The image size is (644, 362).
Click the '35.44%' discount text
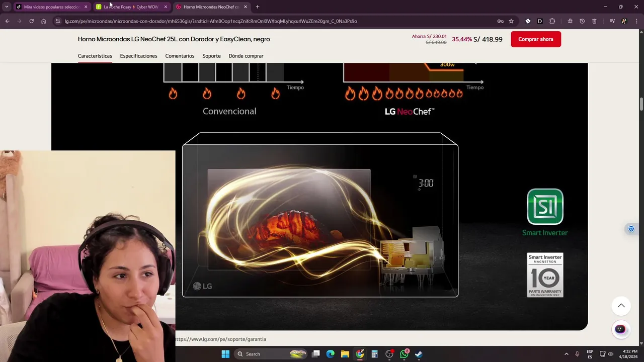point(462,39)
